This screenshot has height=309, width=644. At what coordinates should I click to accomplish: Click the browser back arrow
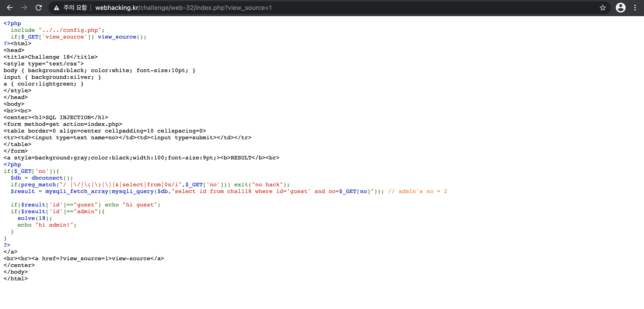pos(10,8)
